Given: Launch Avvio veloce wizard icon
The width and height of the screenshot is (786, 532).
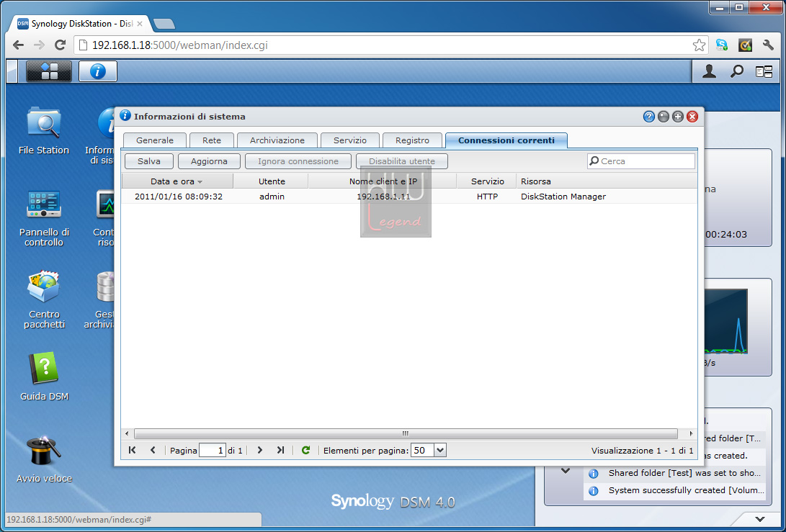Looking at the screenshot, I should click(44, 459).
